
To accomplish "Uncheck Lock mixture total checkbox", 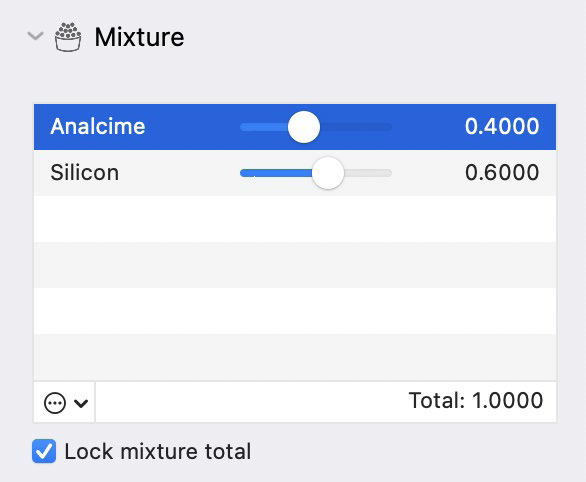I will coord(44,451).
